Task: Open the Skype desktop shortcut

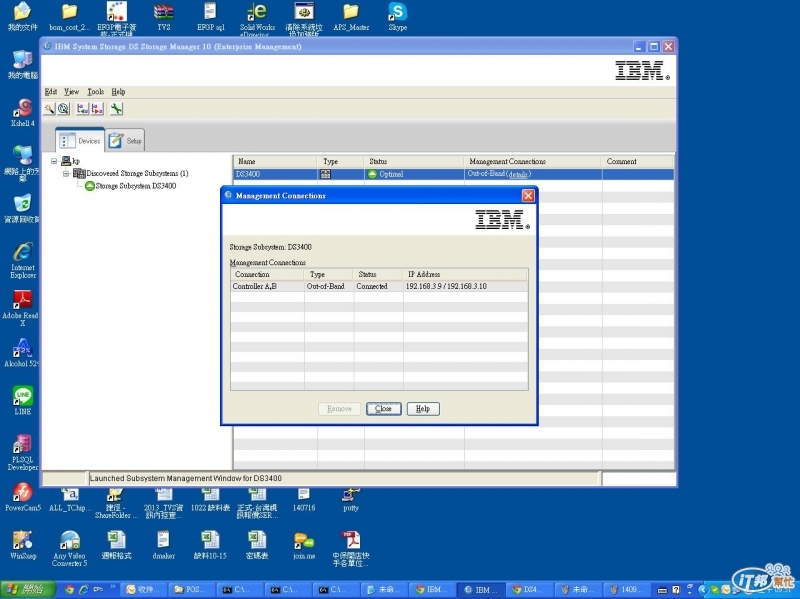Action: pyautogui.click(x=397, y=17)
